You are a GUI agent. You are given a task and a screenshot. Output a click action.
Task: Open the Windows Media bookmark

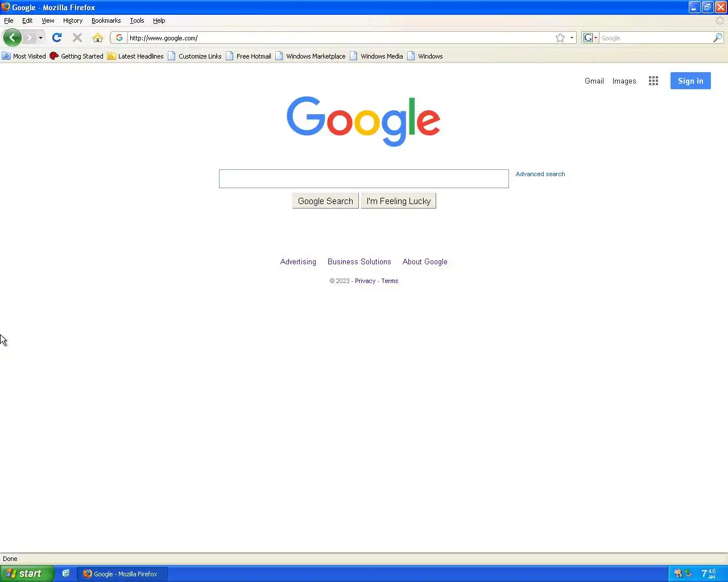(377, 56)
